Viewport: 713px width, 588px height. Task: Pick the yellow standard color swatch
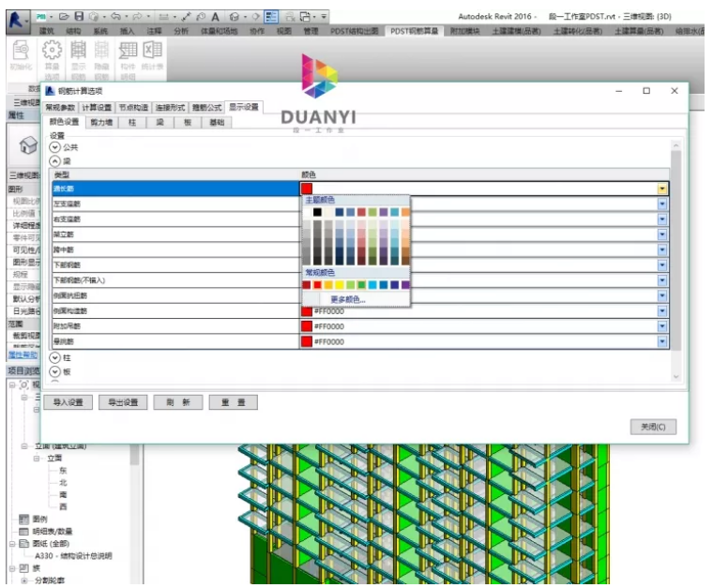340,285
